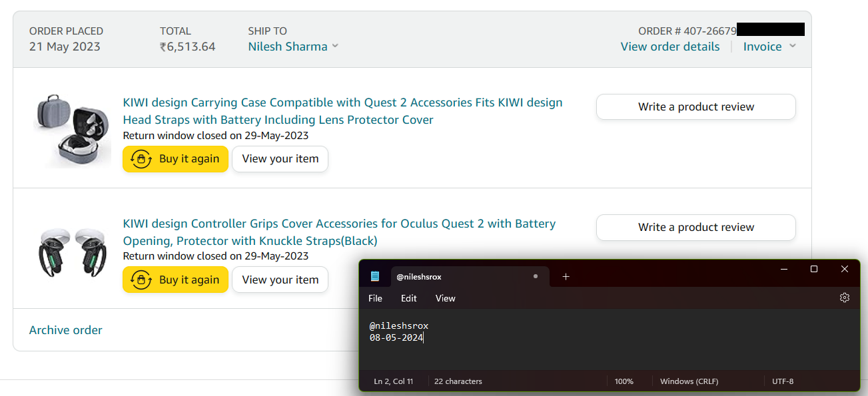Expand the Invoice dropdown chevron
Viewport: 868px width, 396px height.
pyautogui.click(x=792, y=46)
